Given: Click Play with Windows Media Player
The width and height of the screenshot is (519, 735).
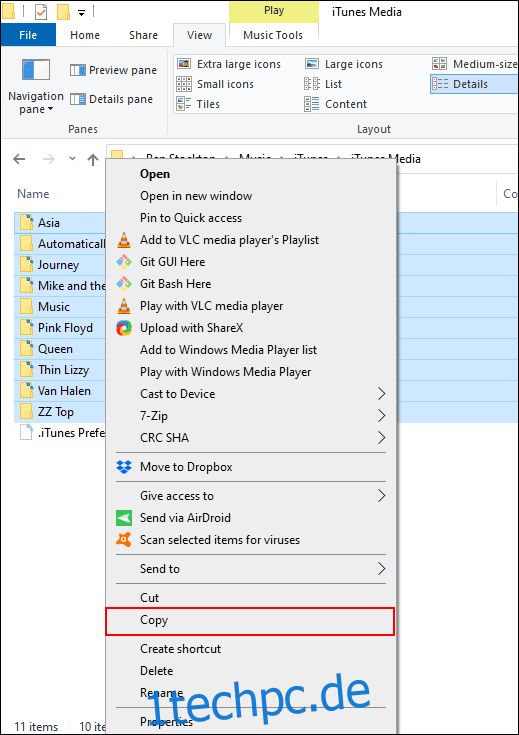Looking at the screenshot, I should (251, 372).
